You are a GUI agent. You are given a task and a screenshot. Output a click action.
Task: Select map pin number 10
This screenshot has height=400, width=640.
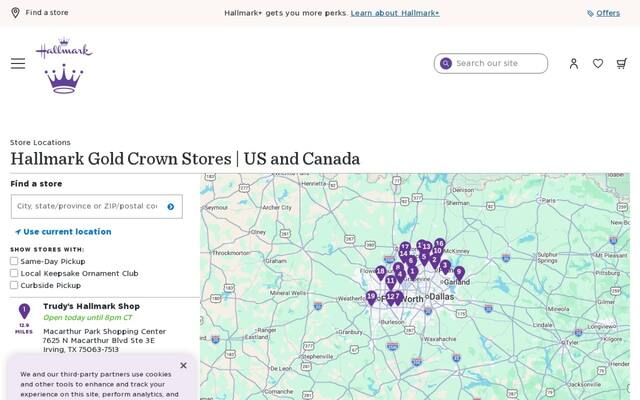[x=438, y=251]
